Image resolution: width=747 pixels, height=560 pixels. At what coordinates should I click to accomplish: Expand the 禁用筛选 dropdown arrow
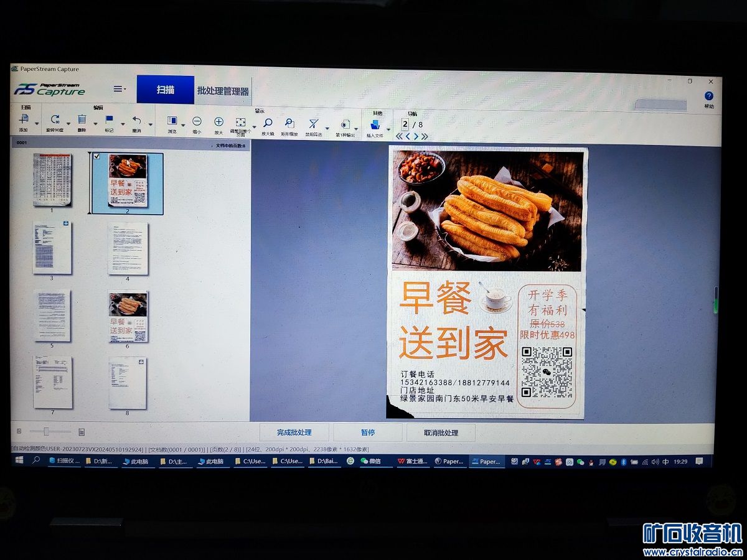coord(327,128)
